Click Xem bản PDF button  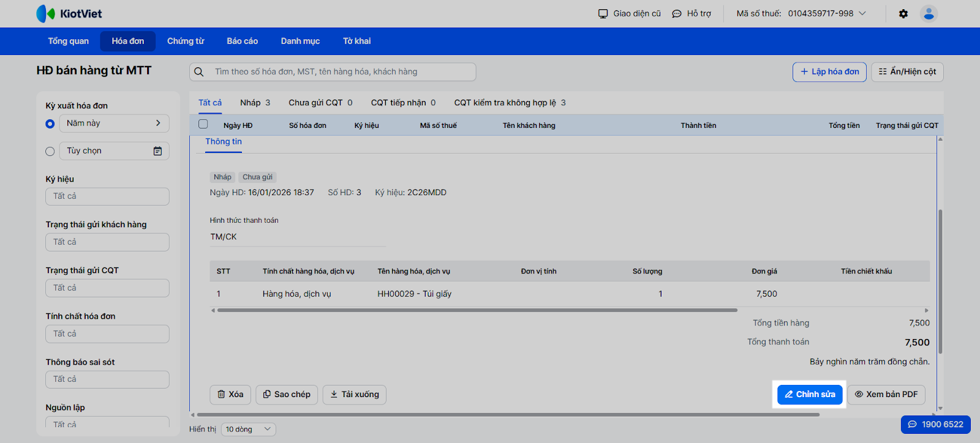(886, 395)
